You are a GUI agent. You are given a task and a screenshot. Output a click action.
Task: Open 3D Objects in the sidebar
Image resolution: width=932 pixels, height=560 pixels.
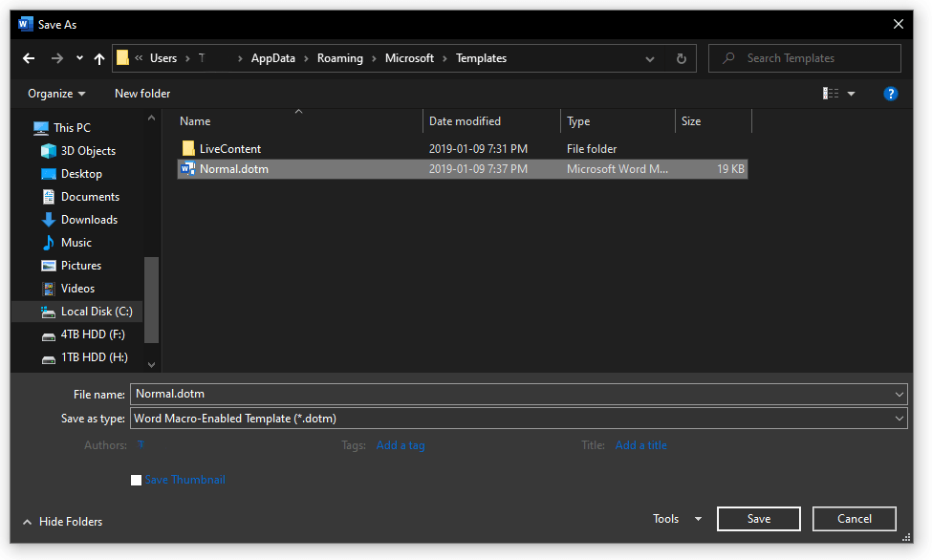point(88,151)
